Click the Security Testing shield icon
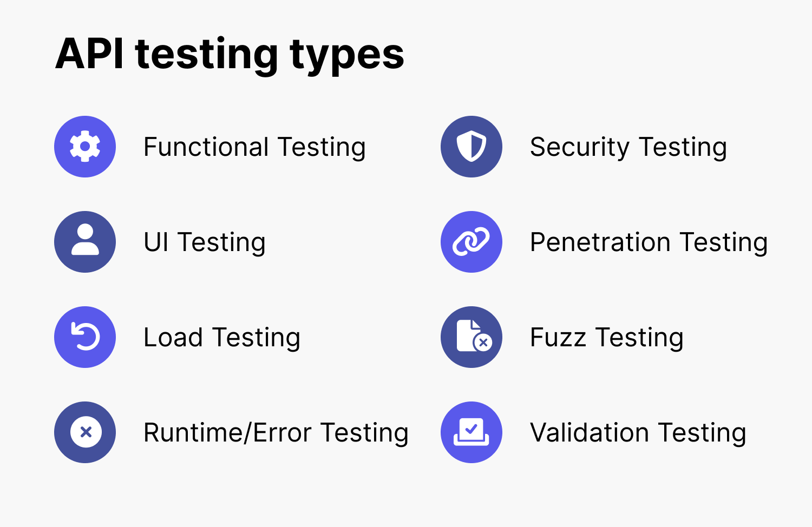The width and height of the screenshot is (812, 527). coord(472,147)
